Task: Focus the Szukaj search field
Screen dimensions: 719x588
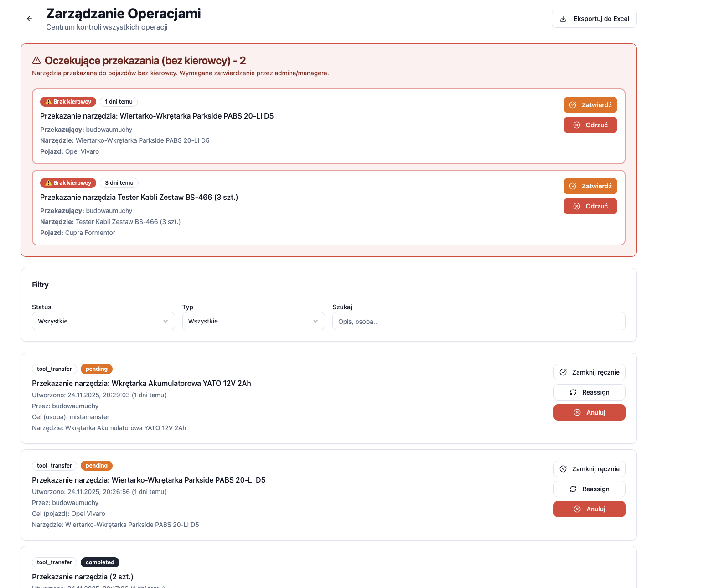Action: coord(478,322)
